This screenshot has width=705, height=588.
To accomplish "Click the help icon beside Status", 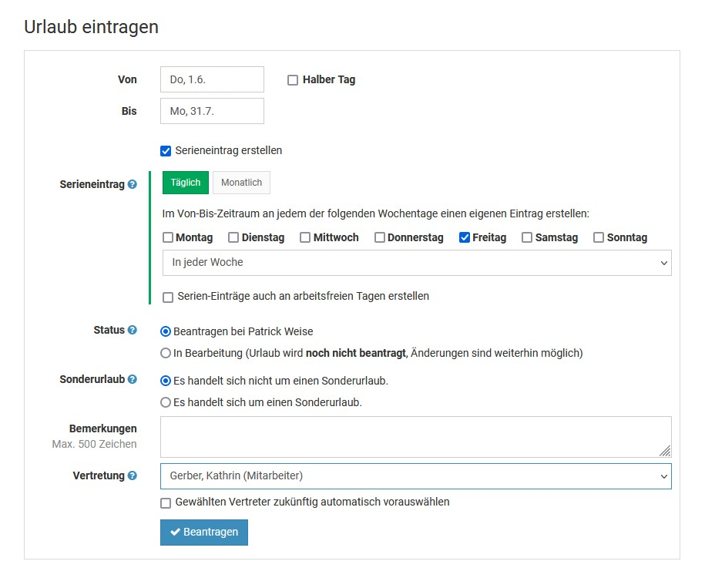I will tap(133, 330).
